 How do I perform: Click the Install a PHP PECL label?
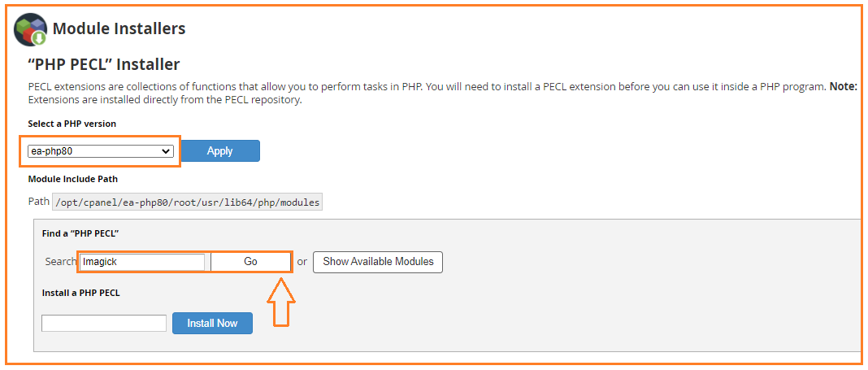80,293
